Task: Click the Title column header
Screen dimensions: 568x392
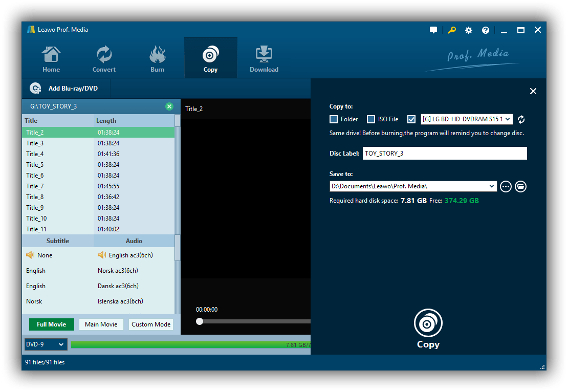Action: [x=58, y=121]
